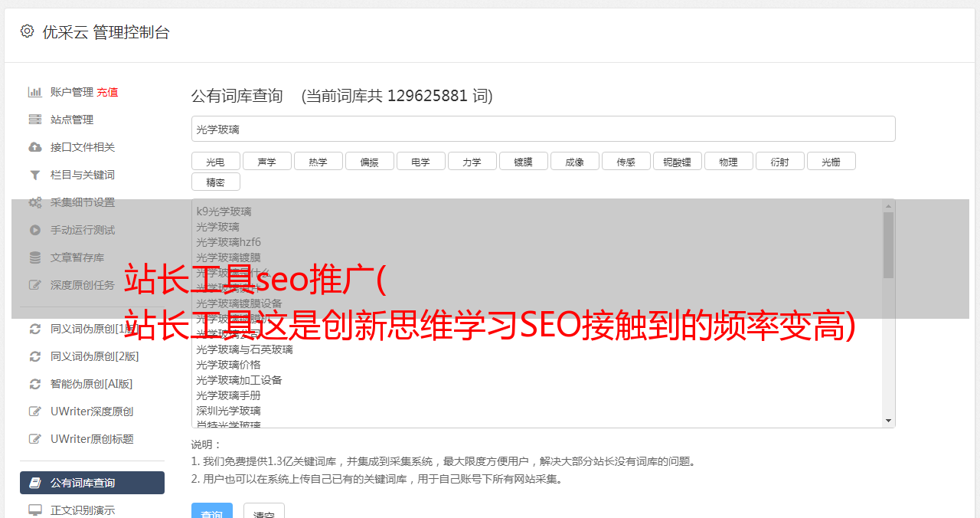Open 接口文件相关 cloud upload icon

[x=34, y=147]
